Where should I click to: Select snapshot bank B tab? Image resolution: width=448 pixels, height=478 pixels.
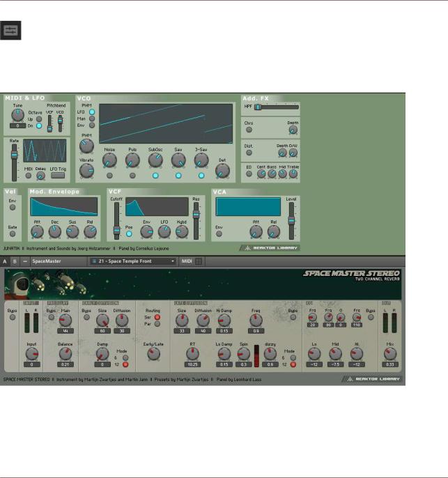point(15,261)
